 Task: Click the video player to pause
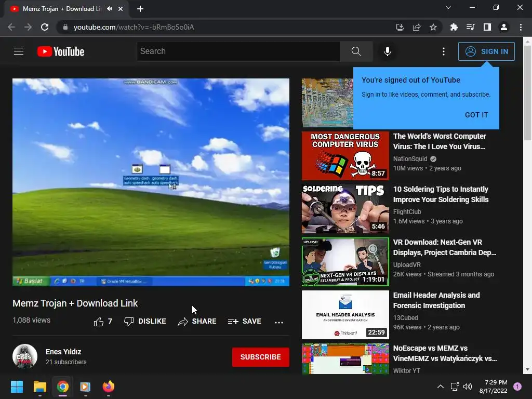(151, 182)
